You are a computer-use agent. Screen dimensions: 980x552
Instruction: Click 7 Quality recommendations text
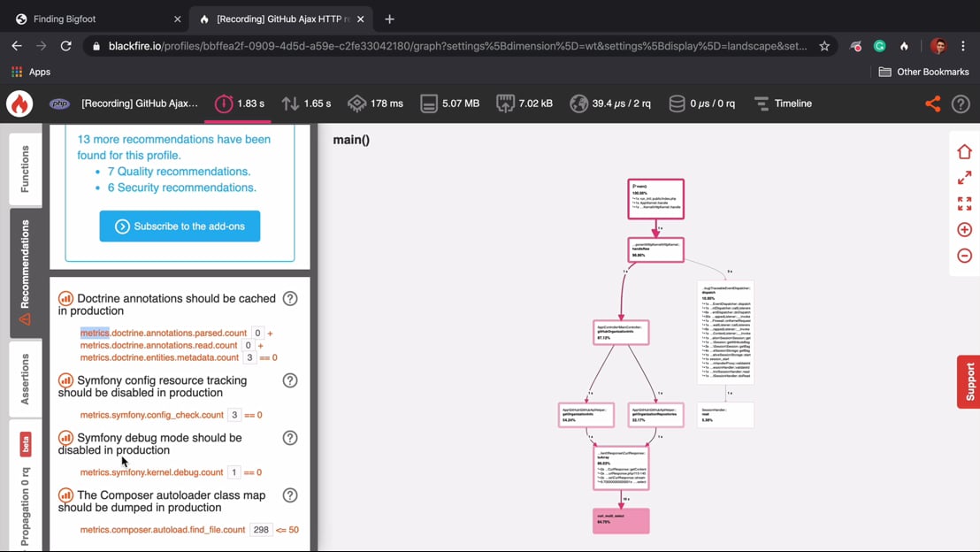tap(179, 172)
